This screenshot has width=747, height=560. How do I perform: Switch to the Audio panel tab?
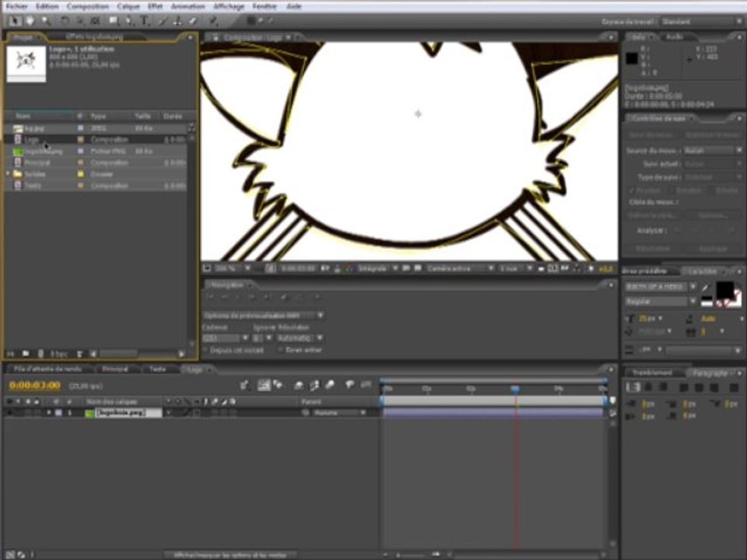(x=675, y=37)
